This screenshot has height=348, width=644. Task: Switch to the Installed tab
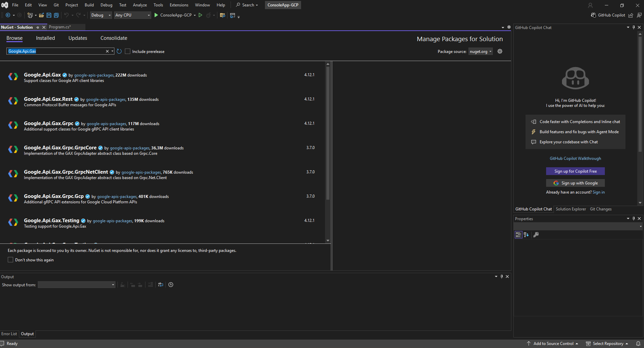(45, 38)
